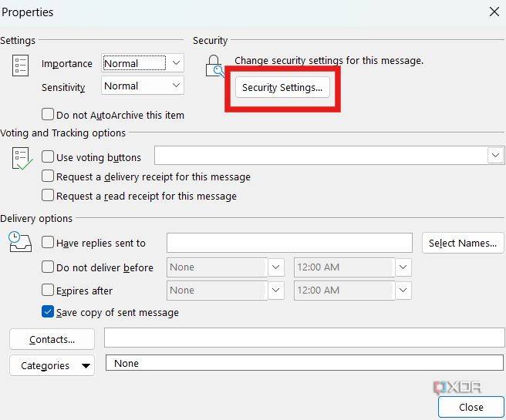Click the Sensitivity label
506x420 pixels.
[x=63, y=87]
